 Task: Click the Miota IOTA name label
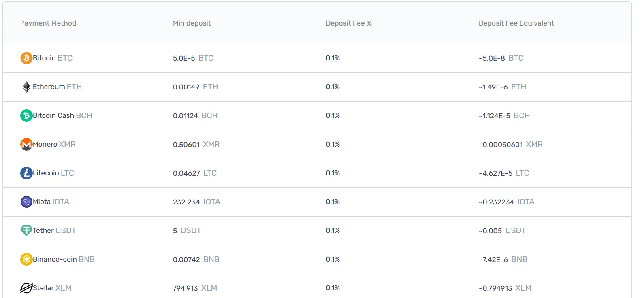[x=51, y=202]
